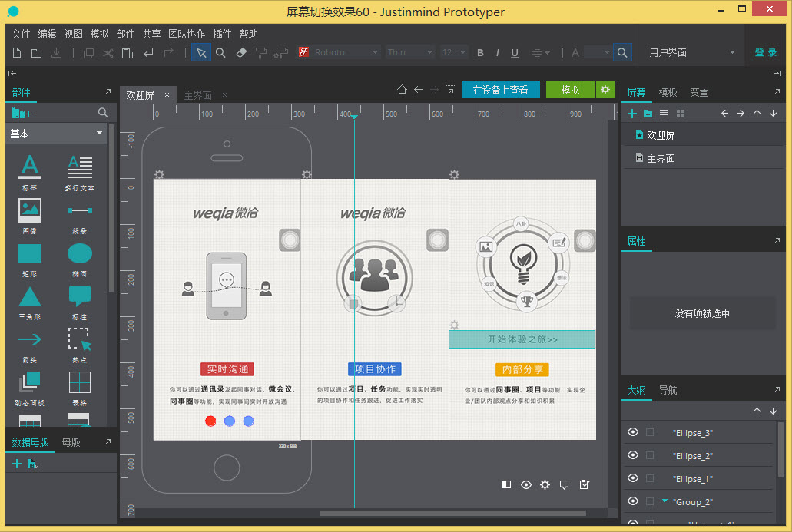The width and height of the screenshot is (792, 532).
Task: Open the Thin font weight dropdown
Action: coord(409,52)
